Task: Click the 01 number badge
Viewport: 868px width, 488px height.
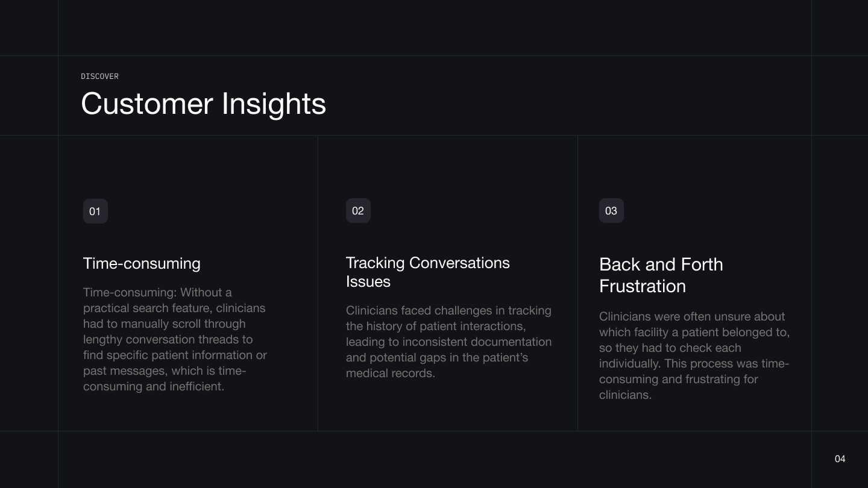Action: click(95, 211)
